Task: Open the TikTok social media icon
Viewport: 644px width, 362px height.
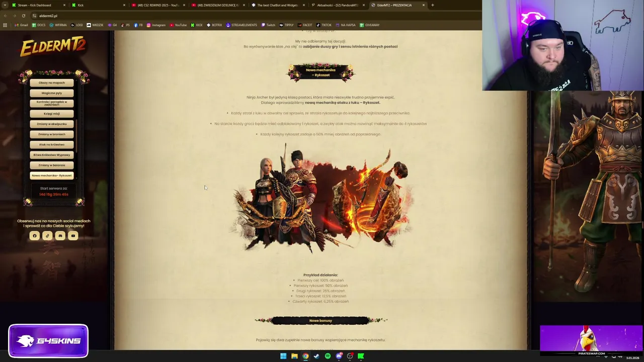Action: coord(47,236)
